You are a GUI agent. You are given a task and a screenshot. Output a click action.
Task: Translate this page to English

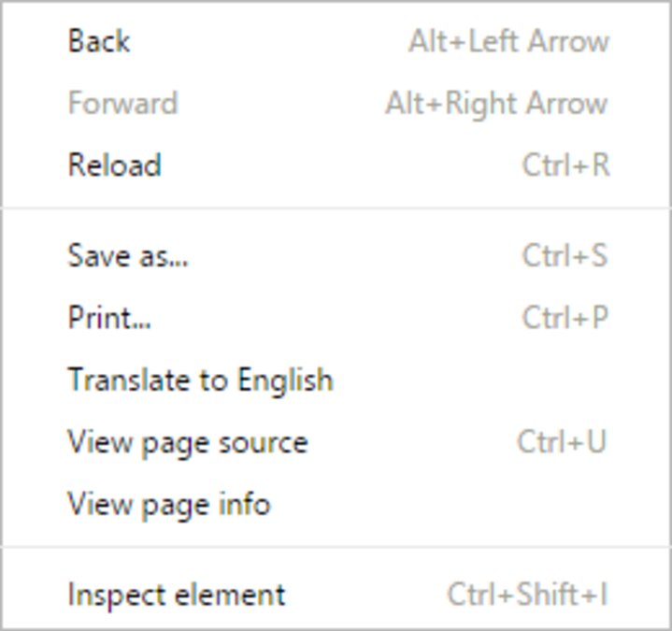(x=200, y=380)
